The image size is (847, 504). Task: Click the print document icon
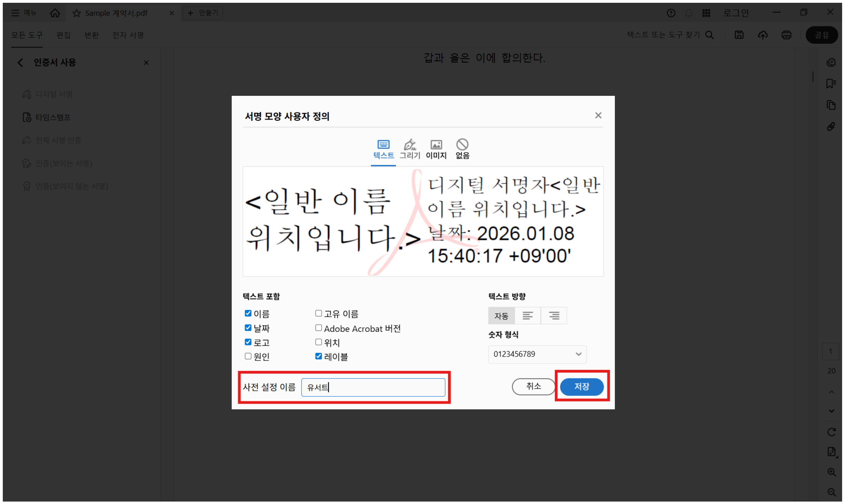click(x=786, y=35)
